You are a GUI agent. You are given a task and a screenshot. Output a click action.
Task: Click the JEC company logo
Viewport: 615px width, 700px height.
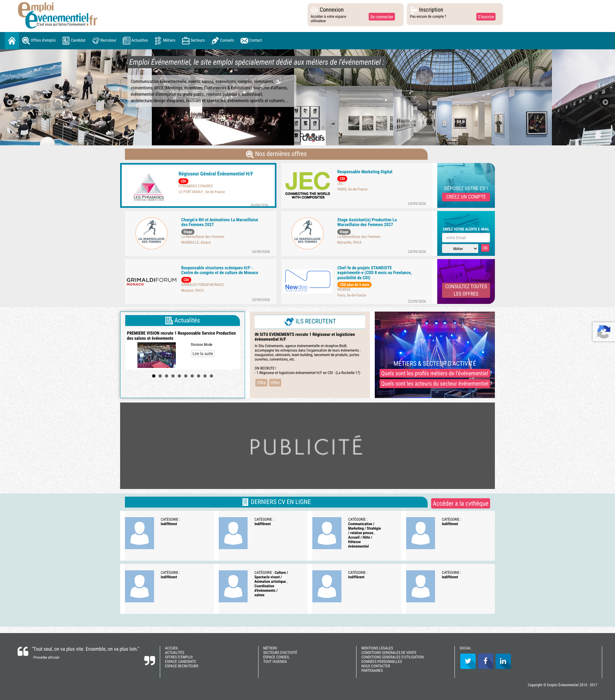(308, 185)
